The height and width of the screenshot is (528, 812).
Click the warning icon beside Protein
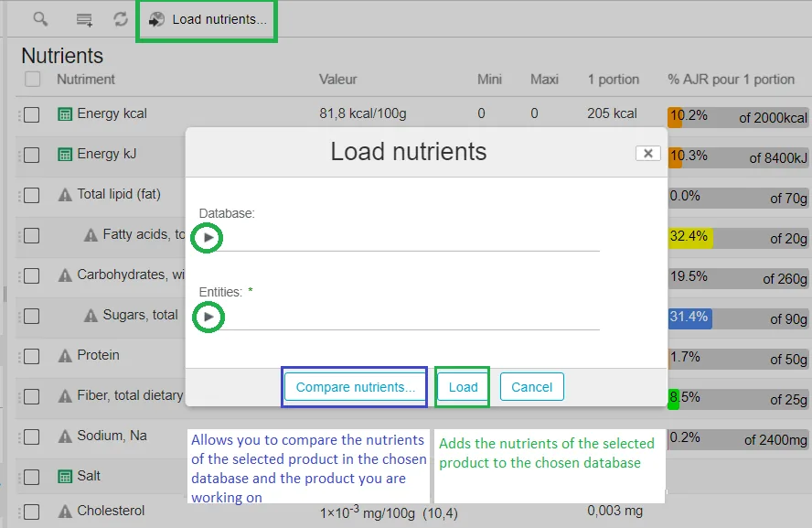click(65, 356)
